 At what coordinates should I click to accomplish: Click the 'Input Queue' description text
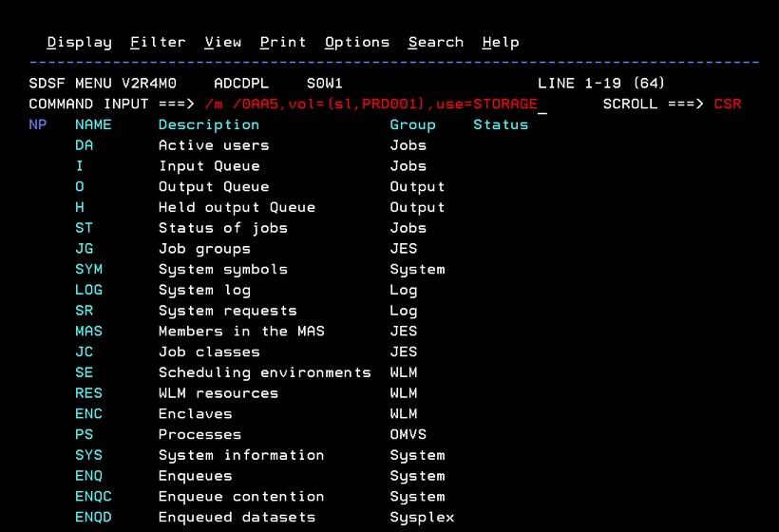tap(209, 166)
